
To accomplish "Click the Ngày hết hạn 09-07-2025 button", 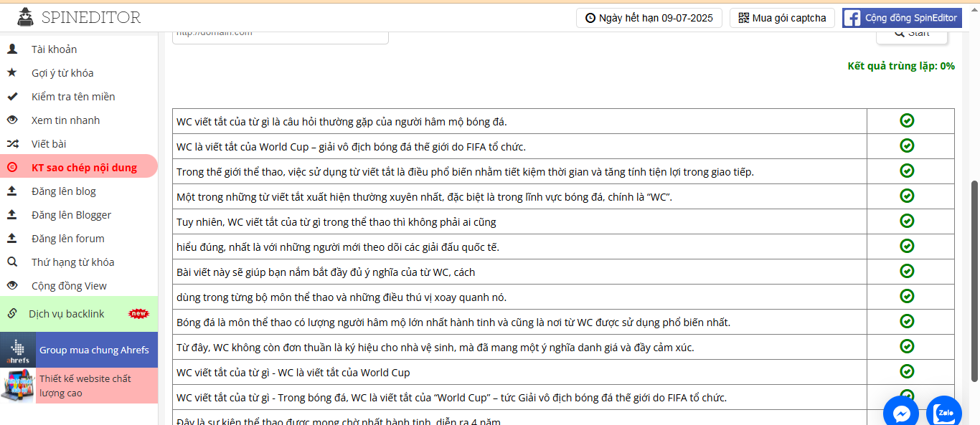I will pos(649,18).
